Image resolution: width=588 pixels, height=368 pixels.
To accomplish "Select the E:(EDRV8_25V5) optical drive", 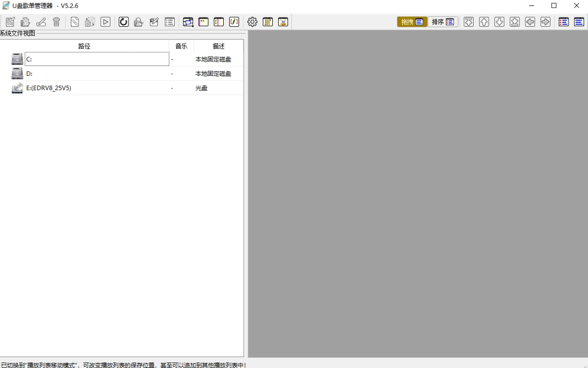I will 48,88.
